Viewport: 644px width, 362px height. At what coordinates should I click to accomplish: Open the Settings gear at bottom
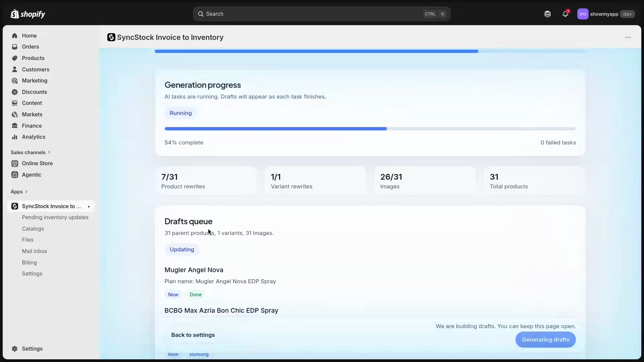coord(14,349)
